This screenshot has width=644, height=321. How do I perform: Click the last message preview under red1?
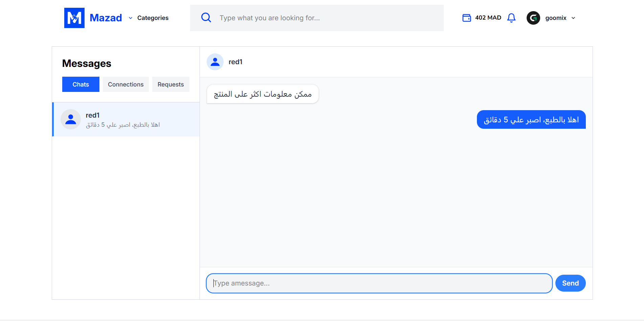[123, 125]
